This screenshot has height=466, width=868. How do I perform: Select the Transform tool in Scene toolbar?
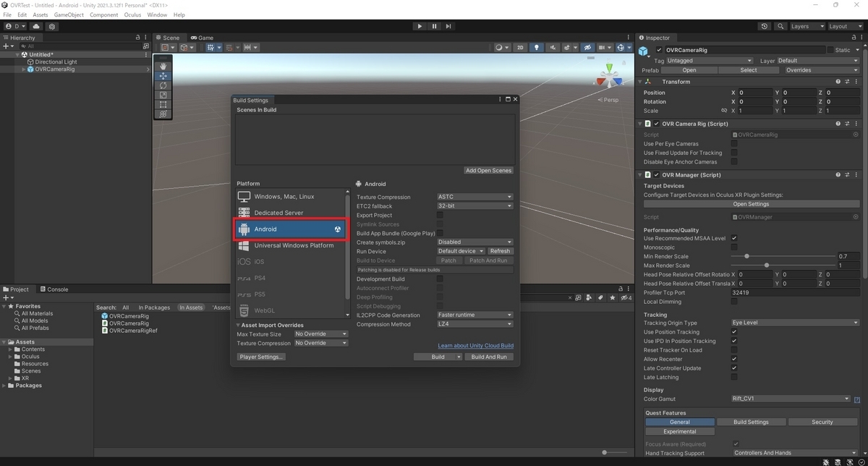tap(163, 114)
